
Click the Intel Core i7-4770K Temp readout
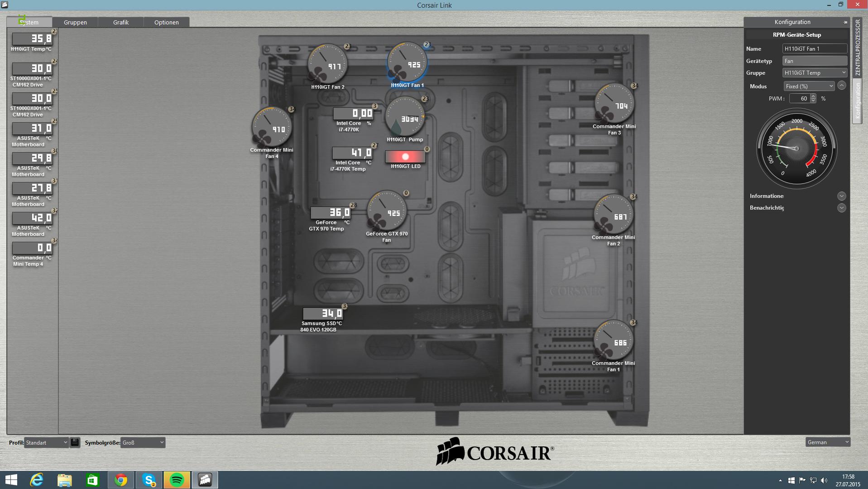(352, 153)
